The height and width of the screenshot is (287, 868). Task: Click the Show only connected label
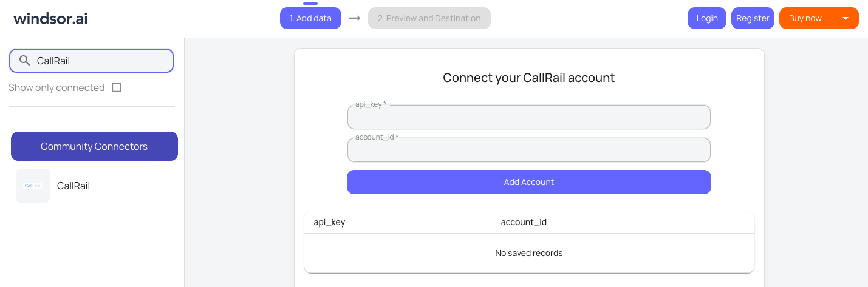point(56,87)
